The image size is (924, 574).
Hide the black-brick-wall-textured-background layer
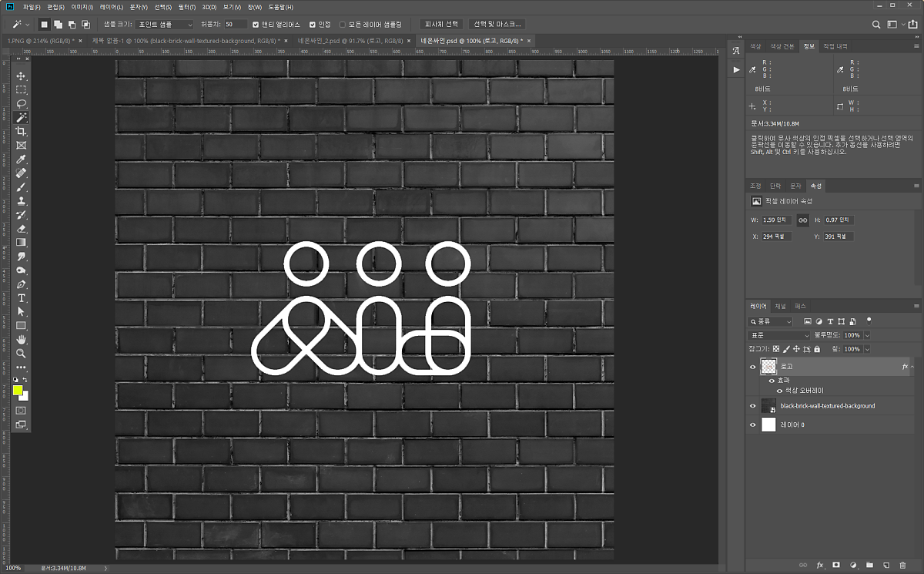pyautogui.click(x=753, y=406)
